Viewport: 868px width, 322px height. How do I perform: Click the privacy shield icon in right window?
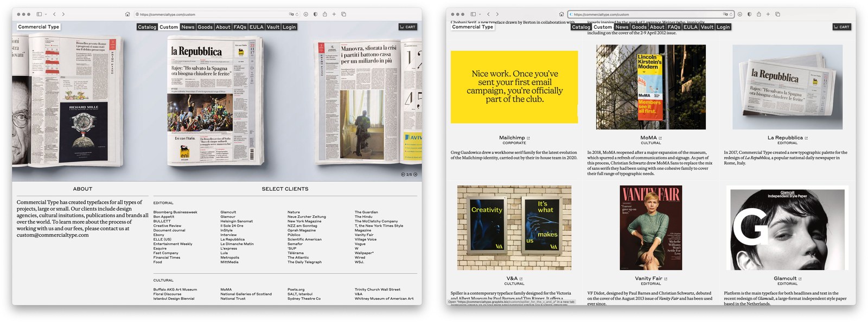pyautogui.click(x=749, y=14)
